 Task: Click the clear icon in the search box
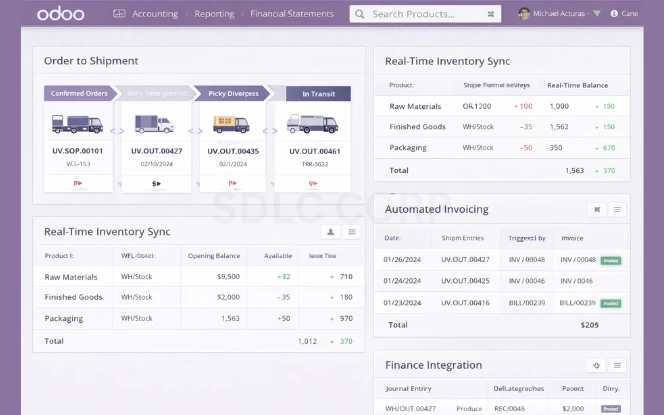(x=491, y=14)
